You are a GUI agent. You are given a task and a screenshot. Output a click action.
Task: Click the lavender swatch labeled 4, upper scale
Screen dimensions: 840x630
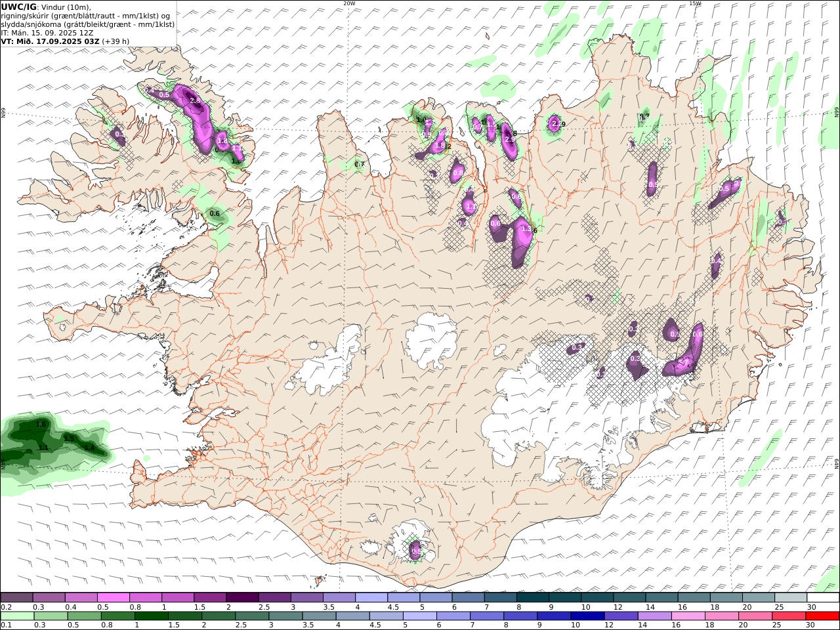point(371,598)
